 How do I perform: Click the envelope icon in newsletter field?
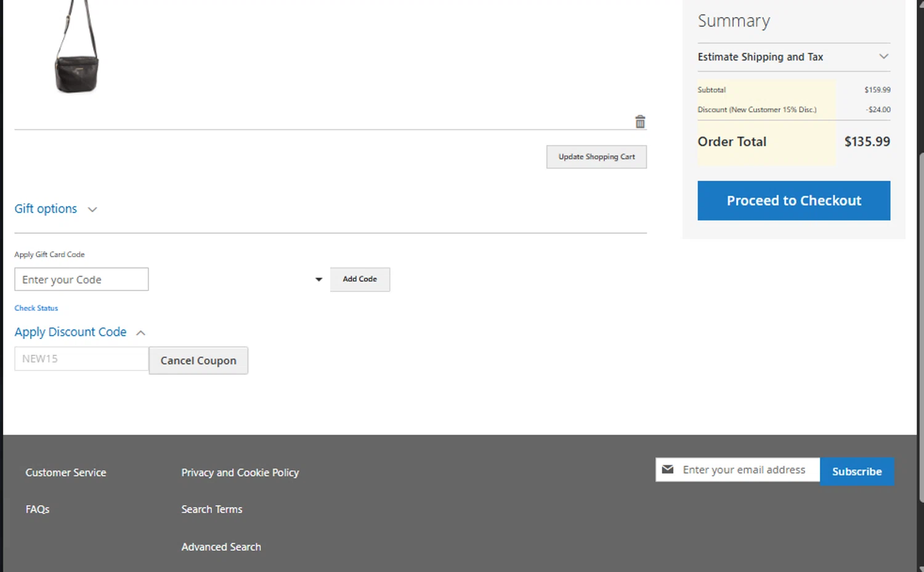[x=668, y=470]
